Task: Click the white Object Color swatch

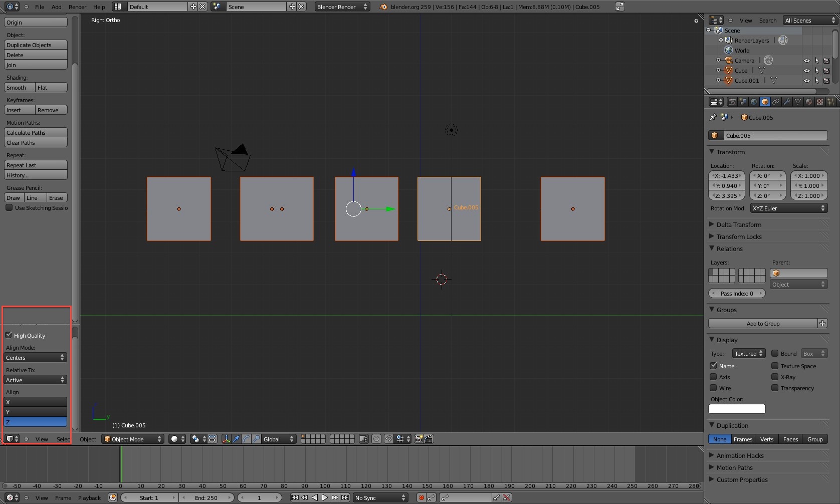Action: pyautogui.click(x=737, y=409)
